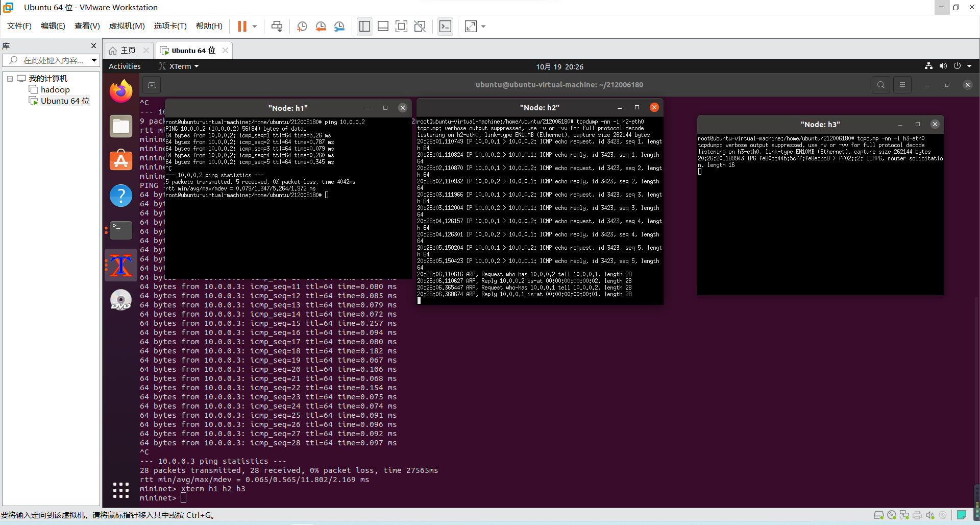Toggle the library sidebar view
Viewport: 980px width, 525px height.
364,27
